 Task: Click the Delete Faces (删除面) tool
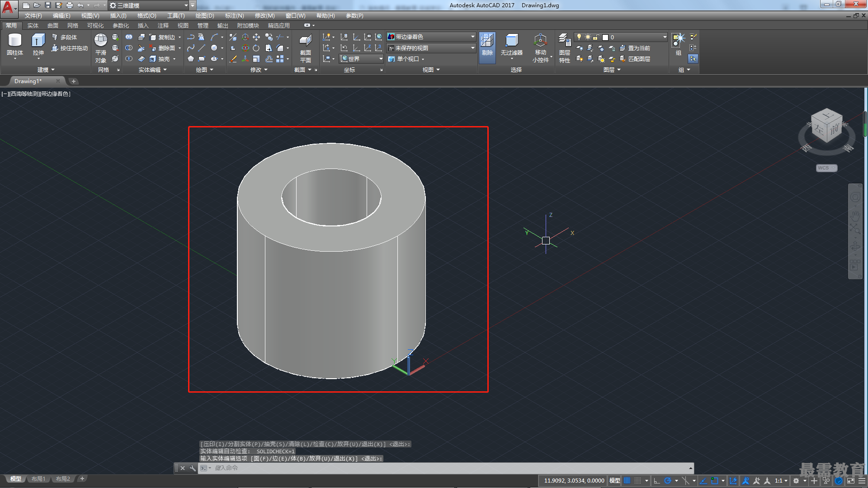click(163, 48)
